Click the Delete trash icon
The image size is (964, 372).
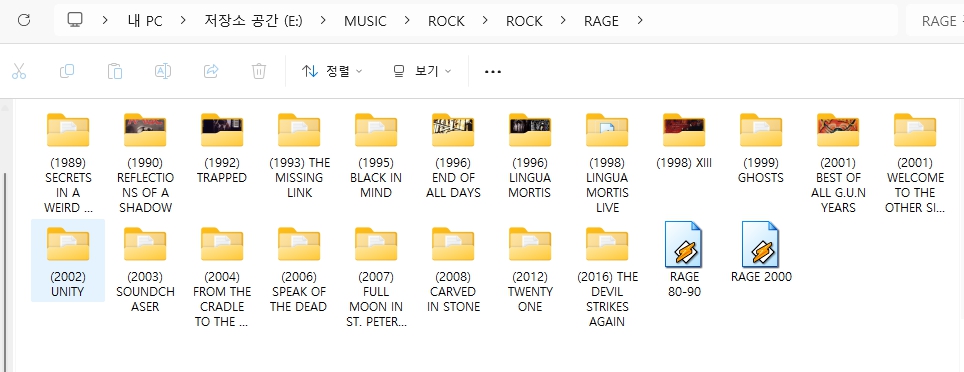pos(259,71)
